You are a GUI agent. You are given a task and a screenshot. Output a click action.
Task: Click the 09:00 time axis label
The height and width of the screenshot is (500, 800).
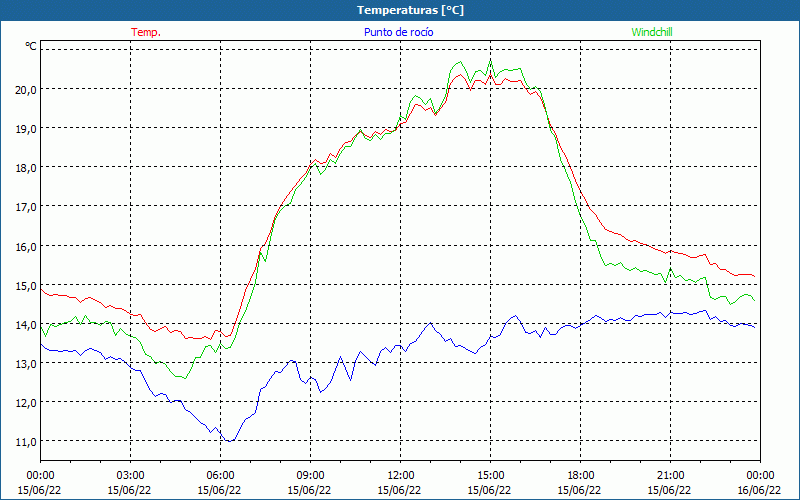[310, 476]
